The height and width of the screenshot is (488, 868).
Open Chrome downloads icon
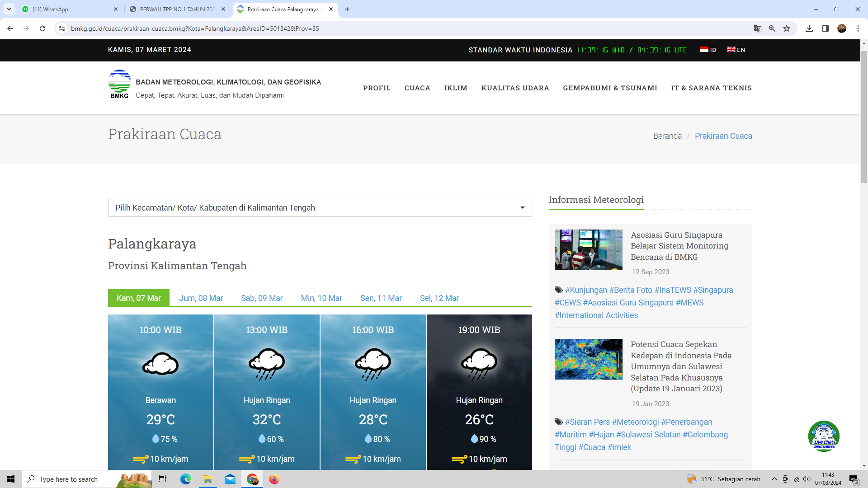click(x=809, y=28)
